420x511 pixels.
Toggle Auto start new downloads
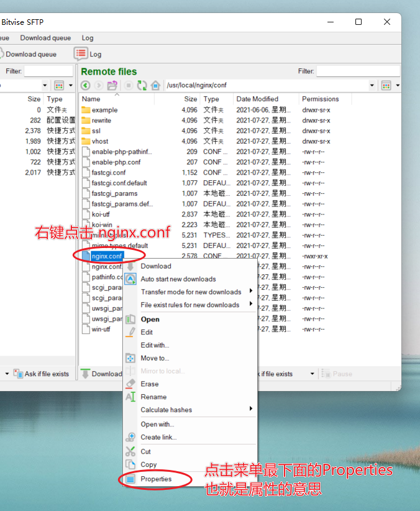coord(190,279)
